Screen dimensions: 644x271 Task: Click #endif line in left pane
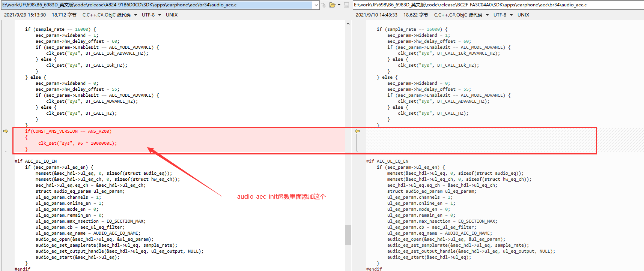click(x=23, y=269)
